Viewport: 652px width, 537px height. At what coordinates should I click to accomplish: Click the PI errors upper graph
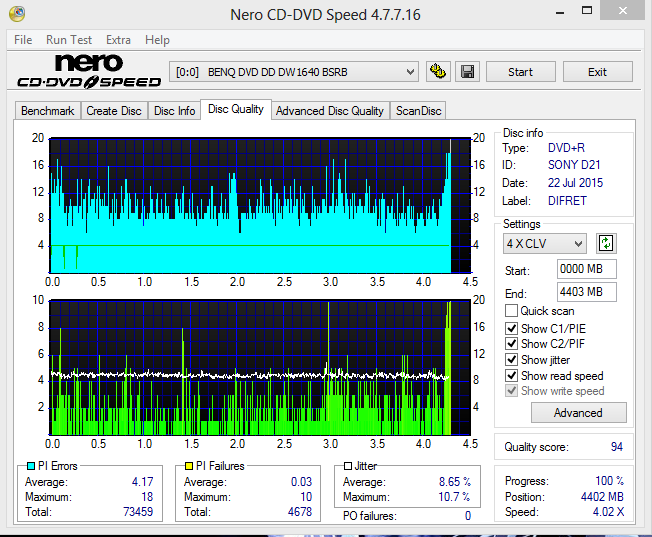click(x=260, y=205)
